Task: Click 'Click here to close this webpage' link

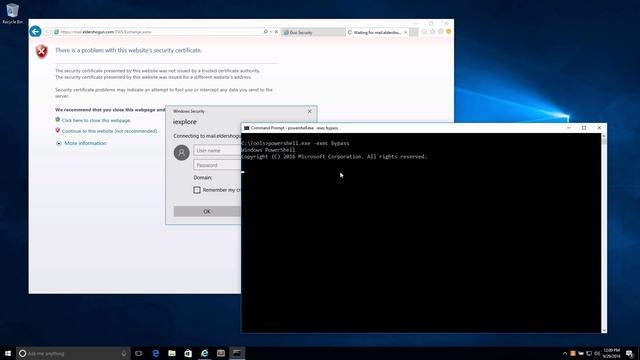Action: pos(96,120)
